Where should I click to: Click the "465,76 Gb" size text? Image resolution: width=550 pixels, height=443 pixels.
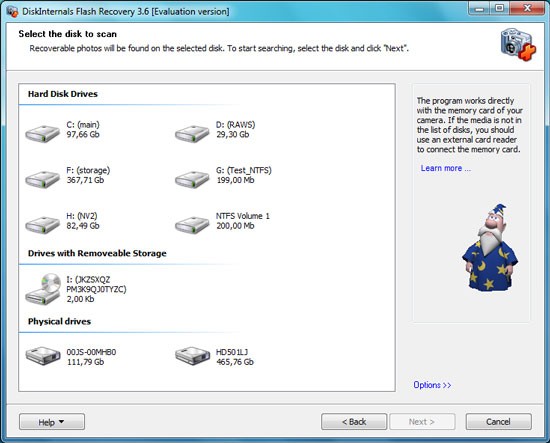[x=235, y=362]
